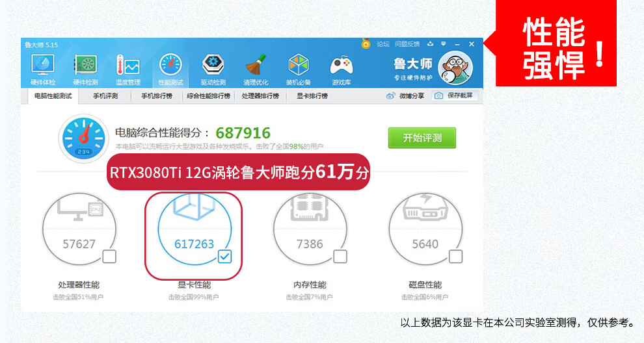The image size is (644, 343).
Task: Click the skin/upload icon next to 问题反馈
Action: tap(430, 44)
